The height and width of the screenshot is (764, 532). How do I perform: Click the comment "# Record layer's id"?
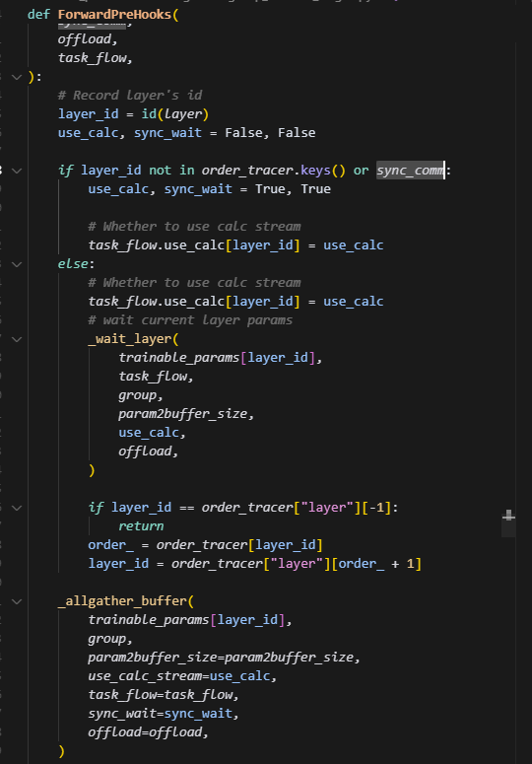pos(130,95)
